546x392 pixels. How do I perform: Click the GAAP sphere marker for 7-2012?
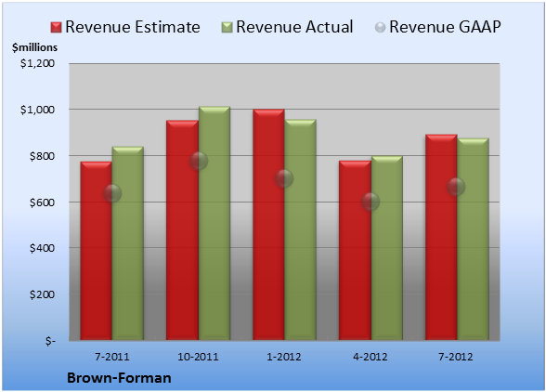(456, 187)
